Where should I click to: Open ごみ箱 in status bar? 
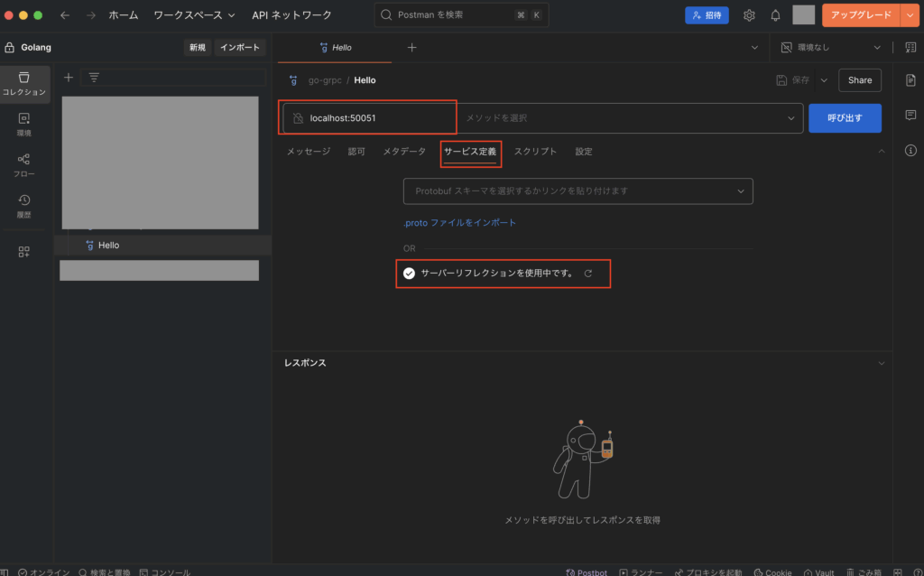[864, 571]
